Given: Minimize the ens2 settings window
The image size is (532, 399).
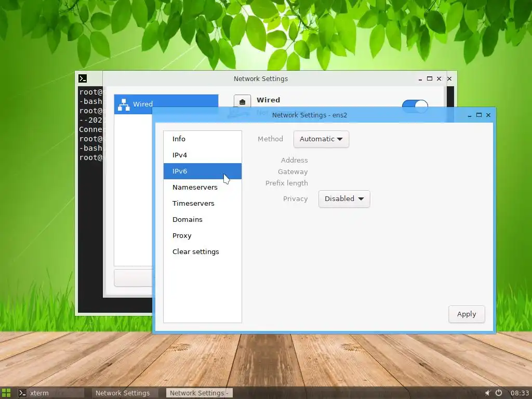Looking at the screenshot, I should pos(470,115).
